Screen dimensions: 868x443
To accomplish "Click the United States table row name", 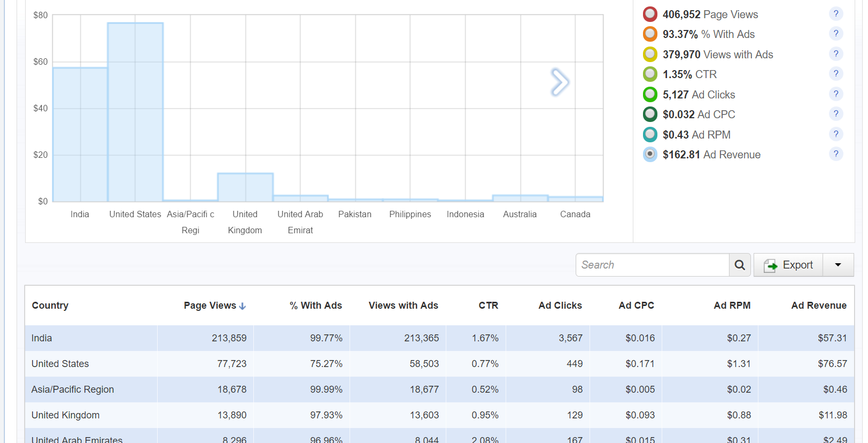I will (60, 364).
